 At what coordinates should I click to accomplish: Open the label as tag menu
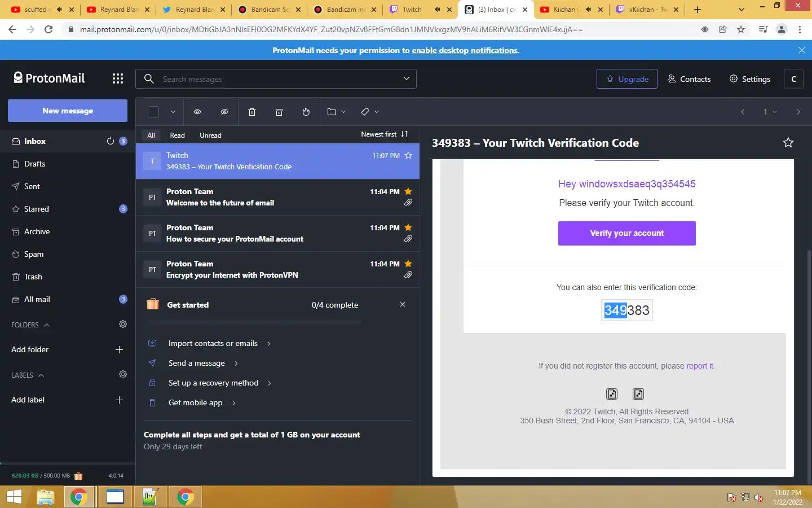[370, 112]
